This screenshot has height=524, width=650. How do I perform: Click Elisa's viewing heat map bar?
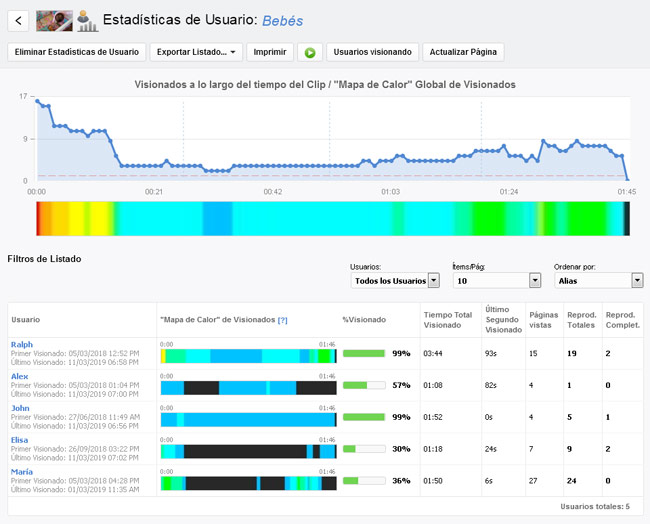coord(249,452)
